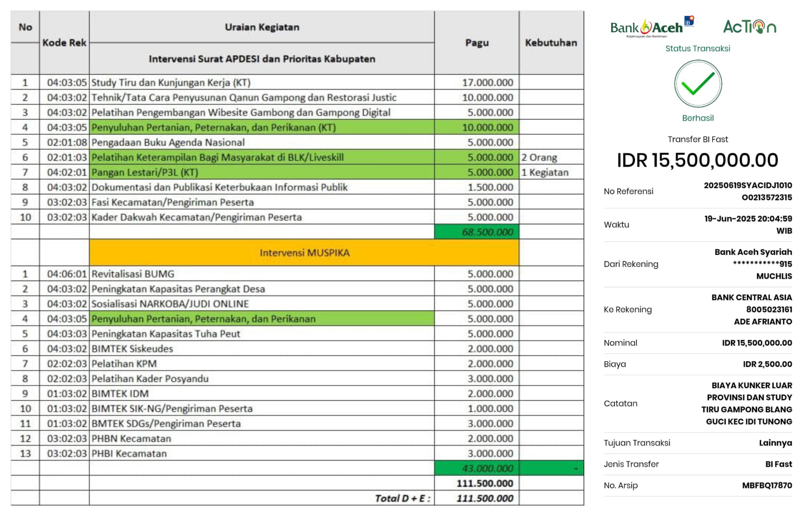Click the 'Ke Rekening' label
Image resolution: width=812 pixels, height=516 pixels.
click(627, 309)
